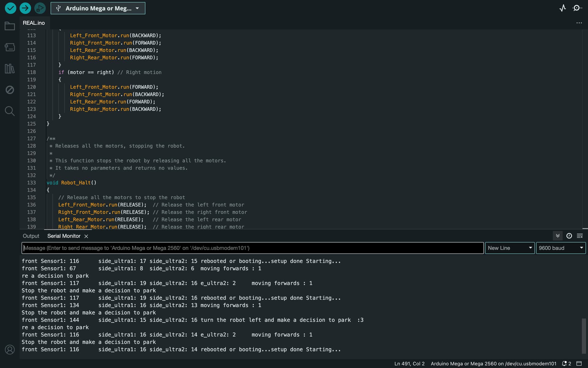The image size is (588, 368).
Task: Toggle autoscroll in Serial Monitor
Action: pos(558,236)
